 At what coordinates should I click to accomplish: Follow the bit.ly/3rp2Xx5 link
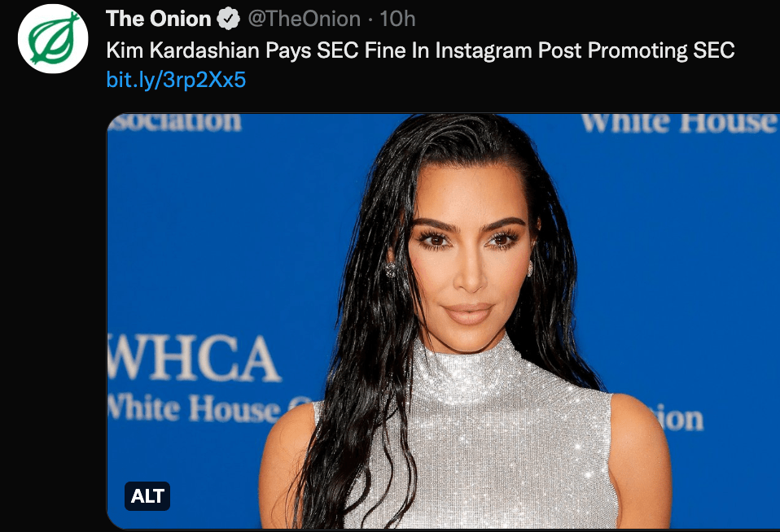coord(176,80)
